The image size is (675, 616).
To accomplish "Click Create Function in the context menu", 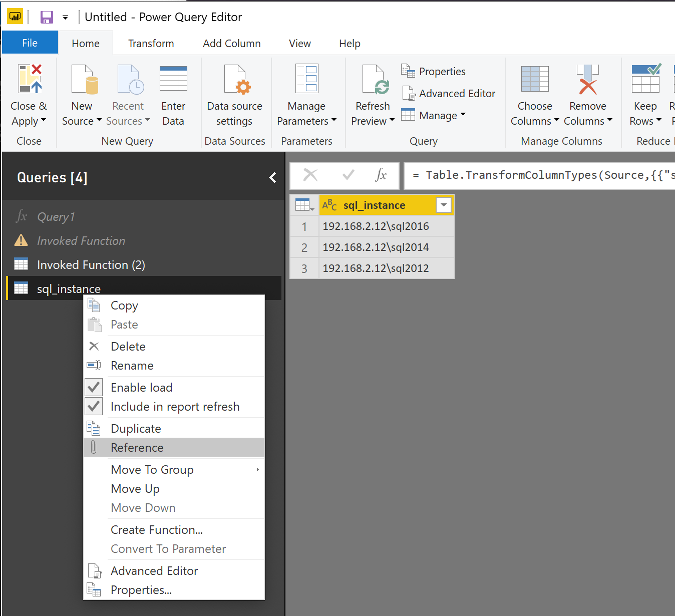I will pyautogui.click(x=156, y=529).
